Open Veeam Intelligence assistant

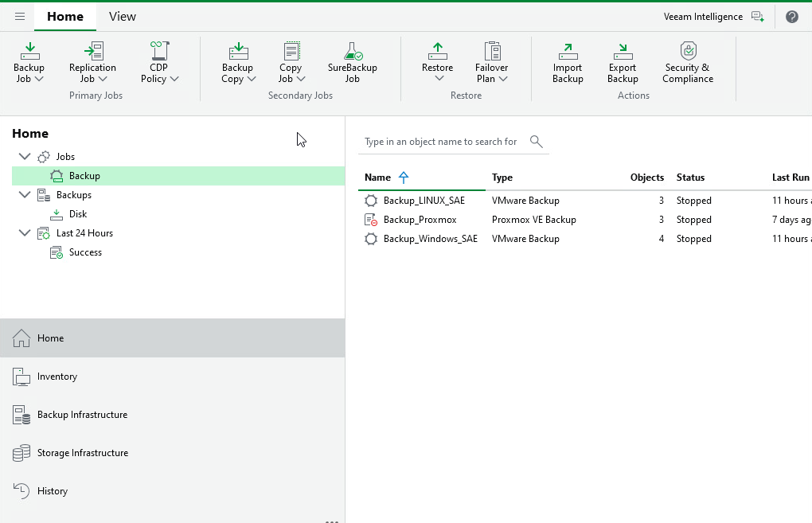(x=703, y=17)
